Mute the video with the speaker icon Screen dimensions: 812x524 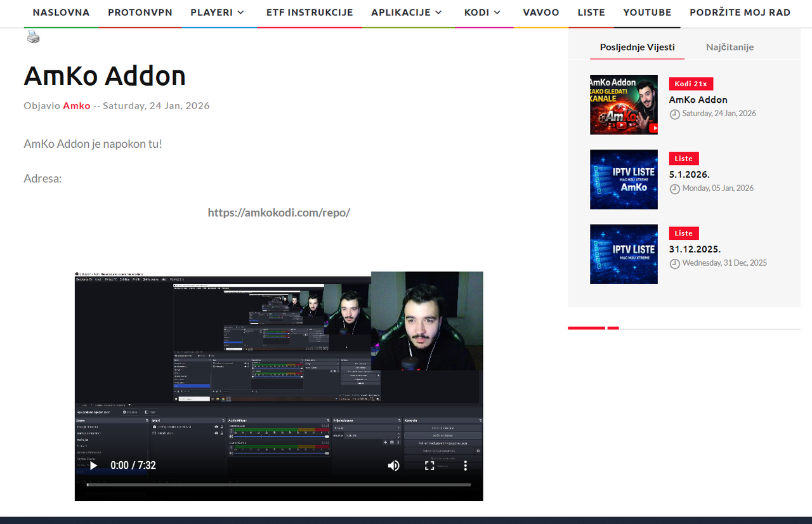pos(394,466)
